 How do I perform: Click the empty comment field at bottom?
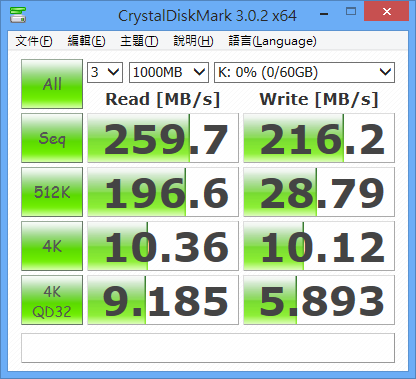point(208,348)
